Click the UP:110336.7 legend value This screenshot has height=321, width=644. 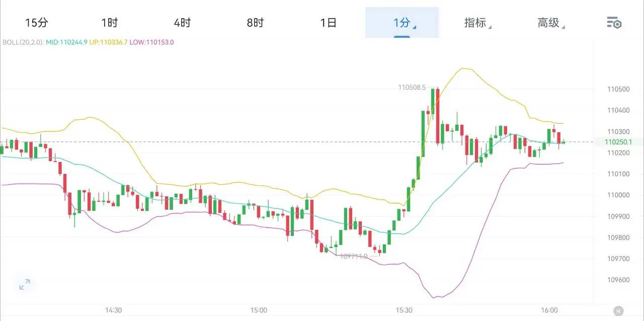[108, 42]
